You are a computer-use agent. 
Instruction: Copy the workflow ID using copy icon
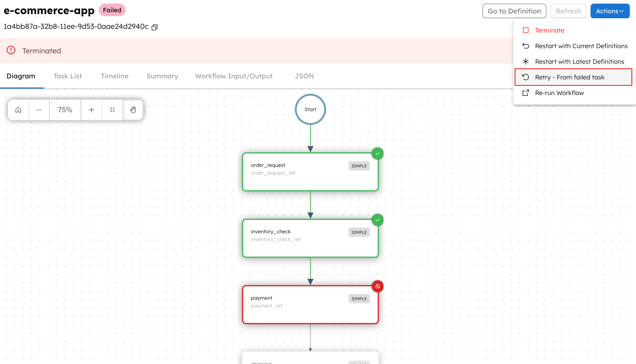tap(154, 27)
